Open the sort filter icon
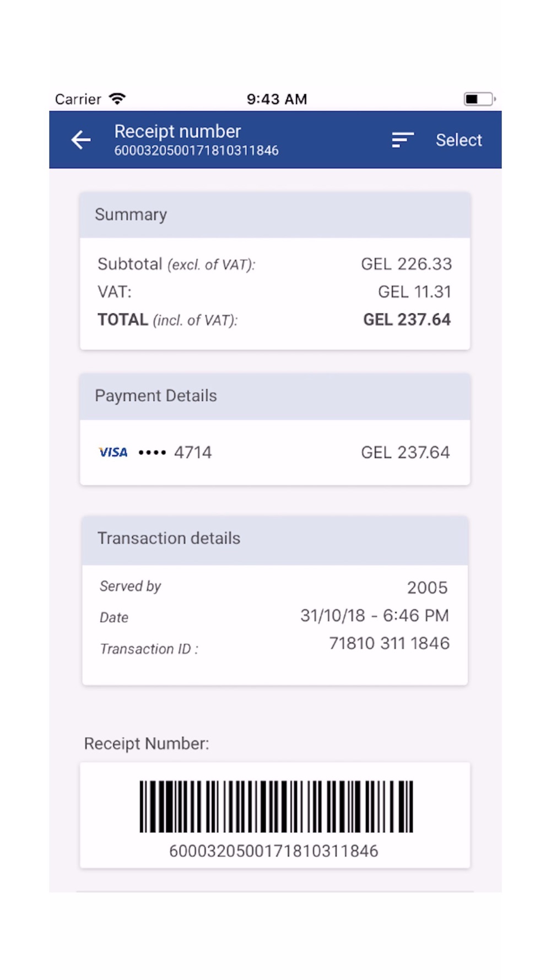Screen dimensions: 551x980 pyautogui.click(x=403, y=140)
